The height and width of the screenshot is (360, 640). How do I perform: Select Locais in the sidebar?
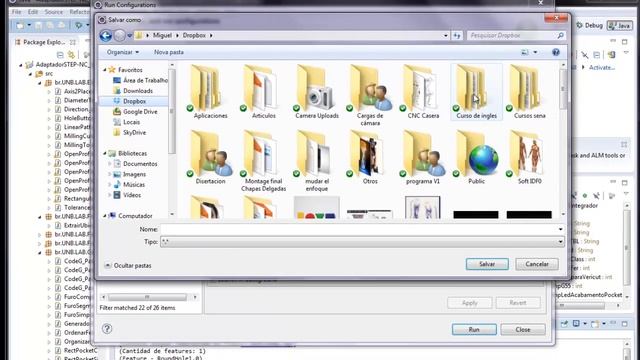131,122
